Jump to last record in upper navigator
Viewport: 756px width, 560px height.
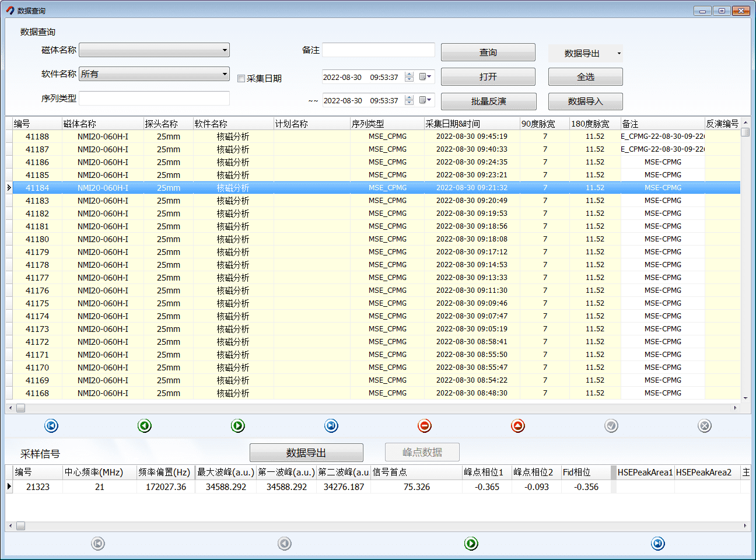(331, 426)
